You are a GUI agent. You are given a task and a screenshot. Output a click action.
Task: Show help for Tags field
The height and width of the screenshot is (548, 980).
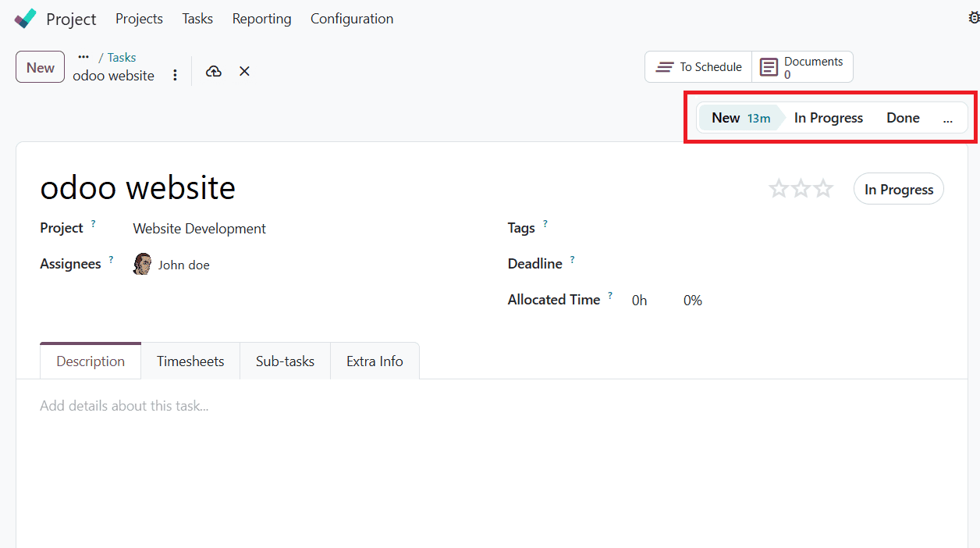545,224
